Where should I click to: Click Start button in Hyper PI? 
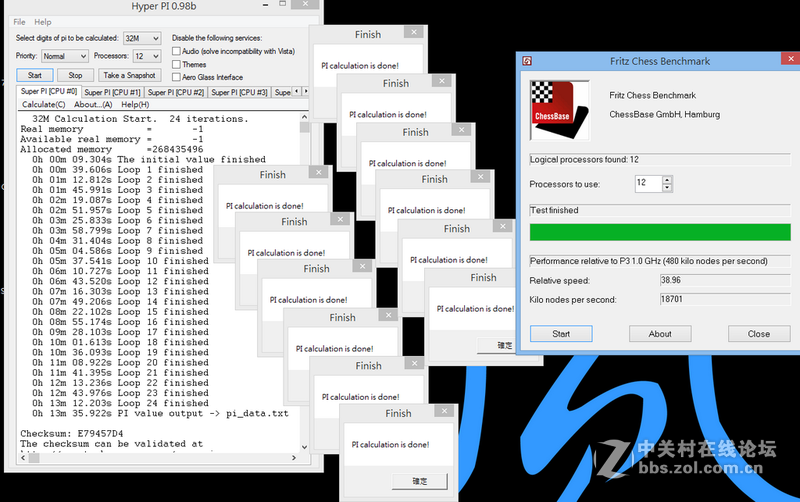click(35, 75)
